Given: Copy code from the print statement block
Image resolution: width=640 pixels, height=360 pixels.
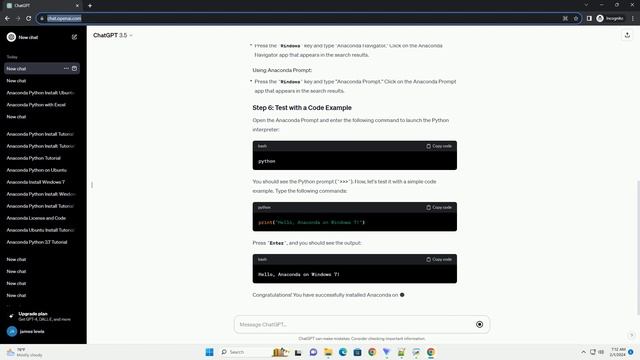Looking at the screenshot, I should (x=439, y=207).
